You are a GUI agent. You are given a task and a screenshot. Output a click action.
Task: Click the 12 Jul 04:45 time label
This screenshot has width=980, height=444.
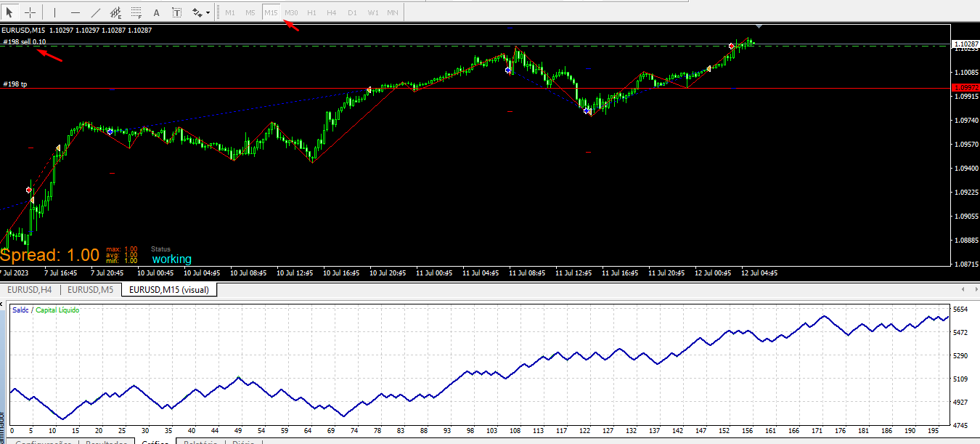pyautogui.click(x=759, y=273)
